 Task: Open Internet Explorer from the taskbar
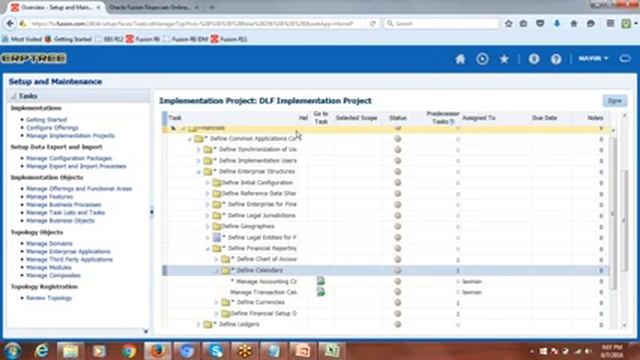coord(42,351)
